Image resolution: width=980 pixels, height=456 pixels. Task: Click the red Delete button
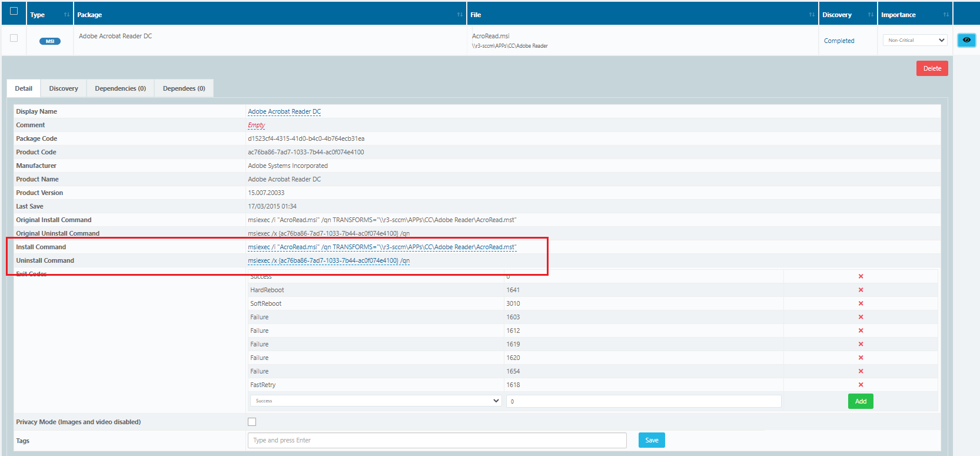(932, 68)
